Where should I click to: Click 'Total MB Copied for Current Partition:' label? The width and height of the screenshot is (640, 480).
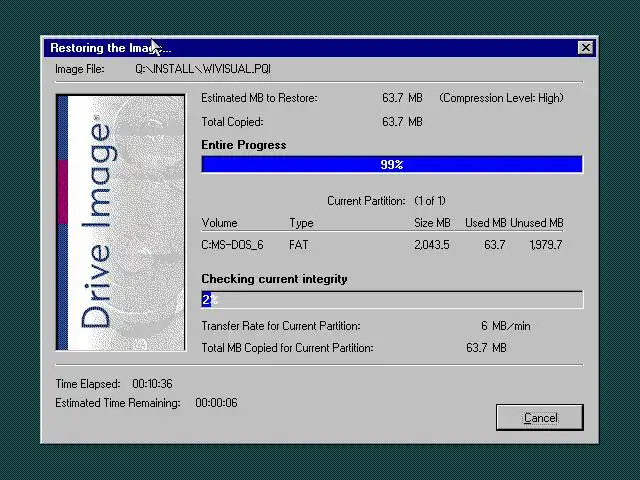[287, 348]
